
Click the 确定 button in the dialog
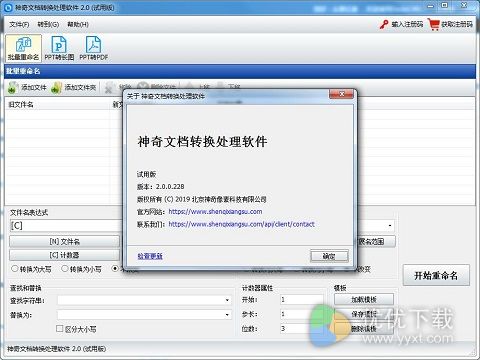[x=329, y=256]
